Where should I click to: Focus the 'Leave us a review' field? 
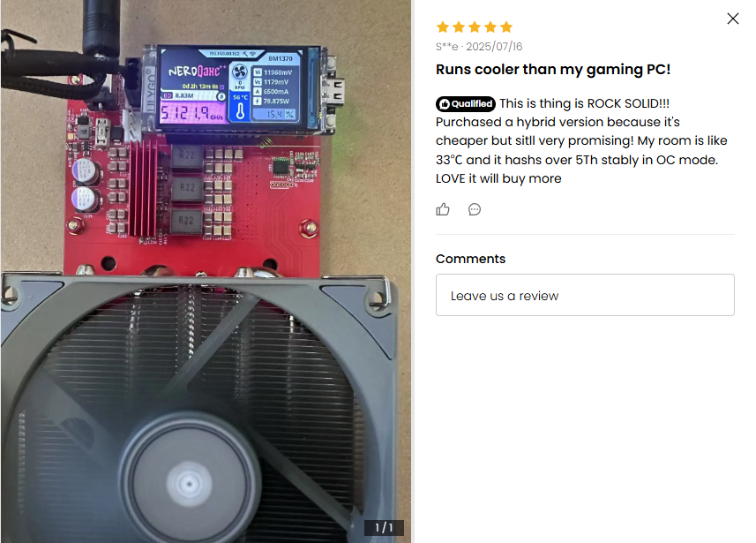coord(585,295)
